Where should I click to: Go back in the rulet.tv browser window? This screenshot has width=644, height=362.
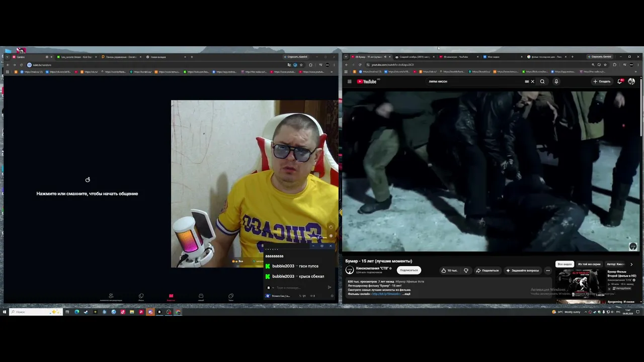point(8,65)
